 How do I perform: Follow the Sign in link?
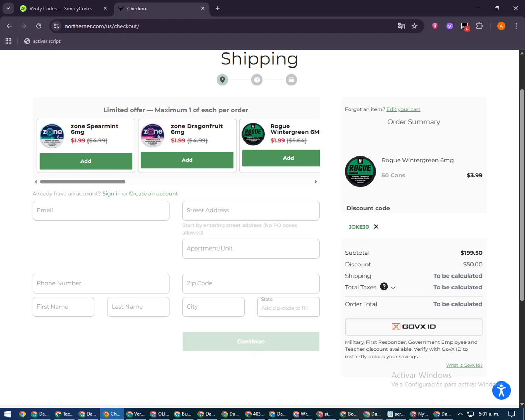point(111,194)
